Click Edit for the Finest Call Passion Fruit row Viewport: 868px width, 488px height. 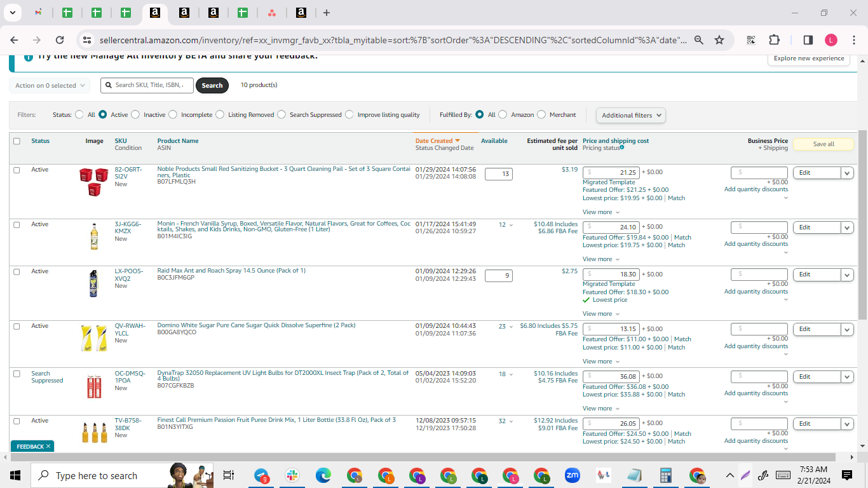[x=817, y=424]
